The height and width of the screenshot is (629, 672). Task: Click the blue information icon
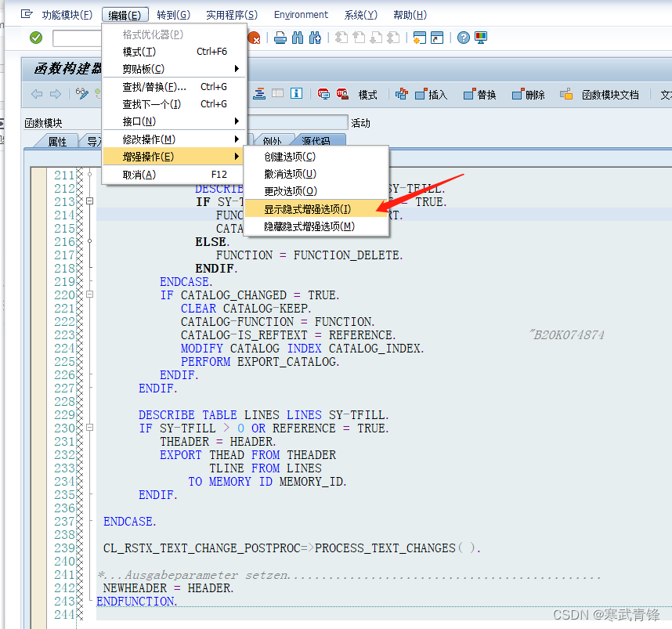[x=296, y=93]
